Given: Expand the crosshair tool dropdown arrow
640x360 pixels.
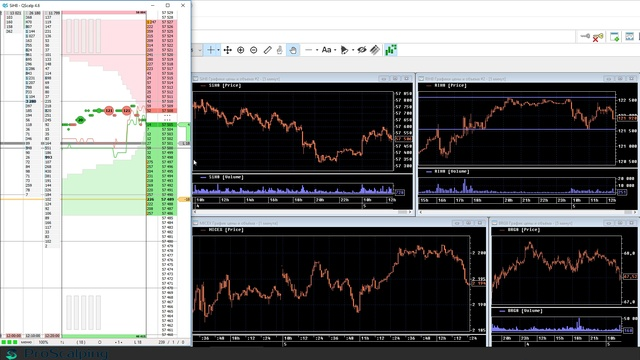Looking at the screenshot, I should pyautogui.click(x=218, y=50).
